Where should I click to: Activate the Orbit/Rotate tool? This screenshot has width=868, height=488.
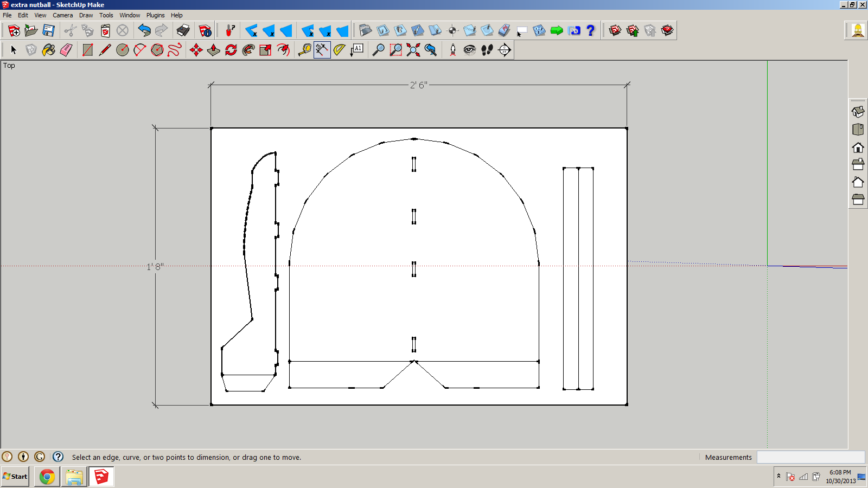click(231, 50)
